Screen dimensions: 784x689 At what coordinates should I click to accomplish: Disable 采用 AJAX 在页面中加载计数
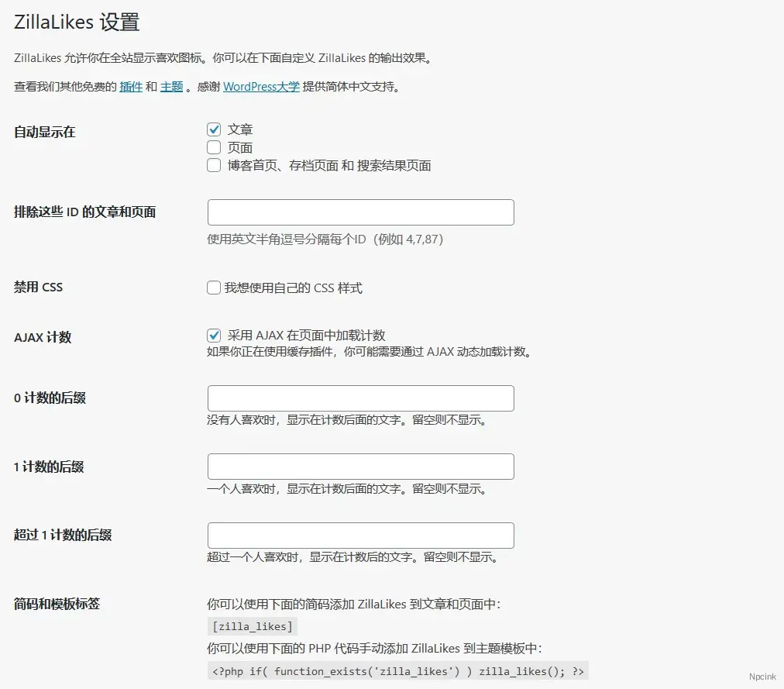point(213,336)
